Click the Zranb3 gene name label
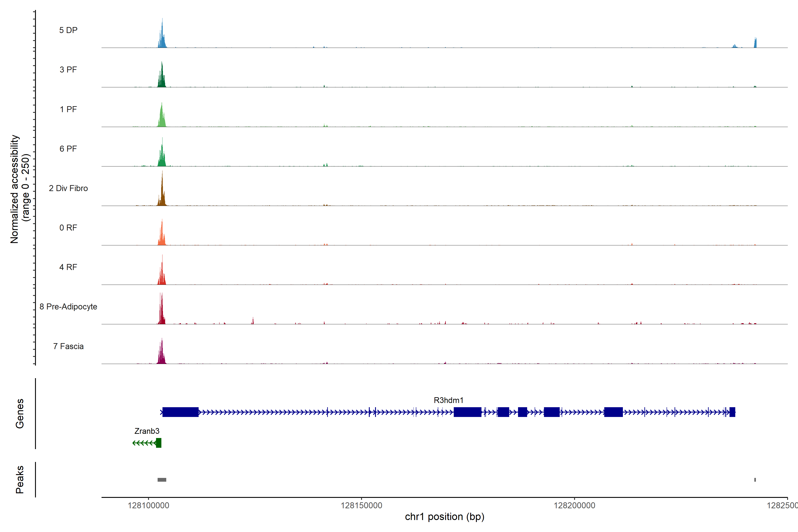The width and height of the screenshot is (798, 532). (x=147, y=431)
